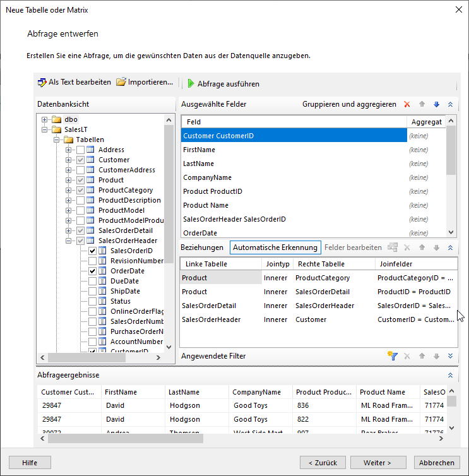Click the Zurück button
Viewport: 469px width, 476px height.
[323, 463]
